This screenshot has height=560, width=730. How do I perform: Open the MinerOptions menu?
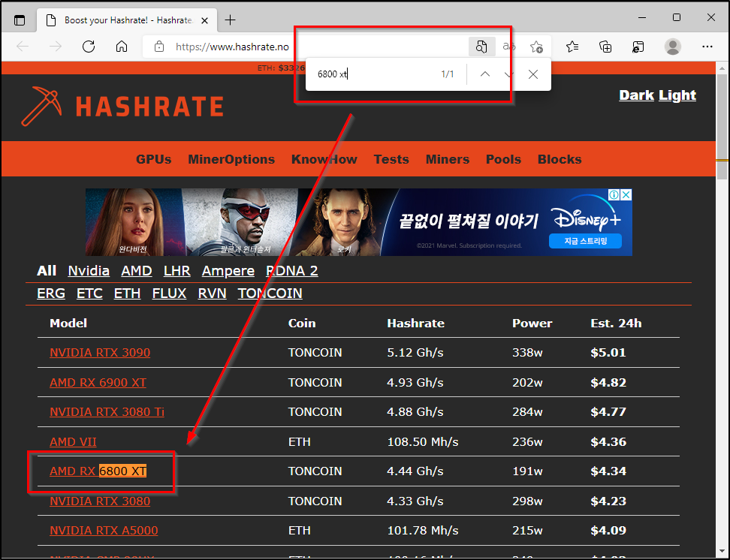point(231,159)
